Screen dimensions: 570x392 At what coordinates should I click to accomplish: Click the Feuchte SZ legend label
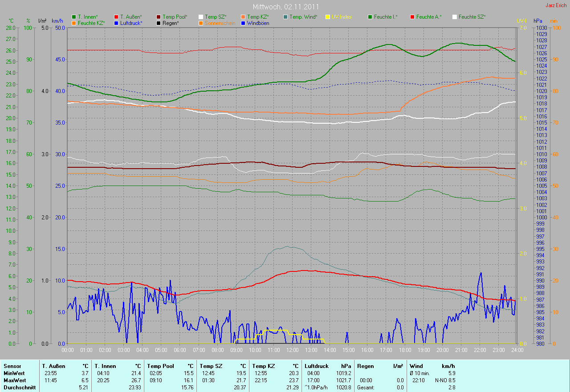pos(472,17)
